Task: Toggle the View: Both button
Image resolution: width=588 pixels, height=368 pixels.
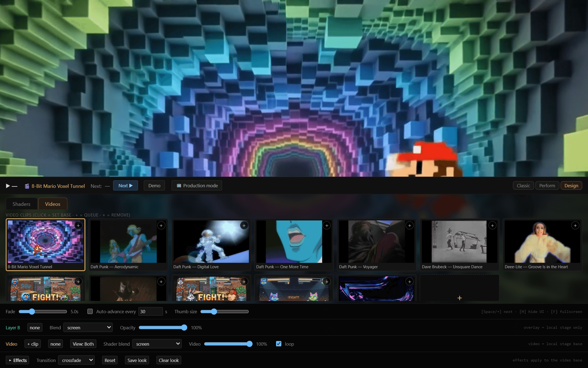Action: click(x=83, y=344)
